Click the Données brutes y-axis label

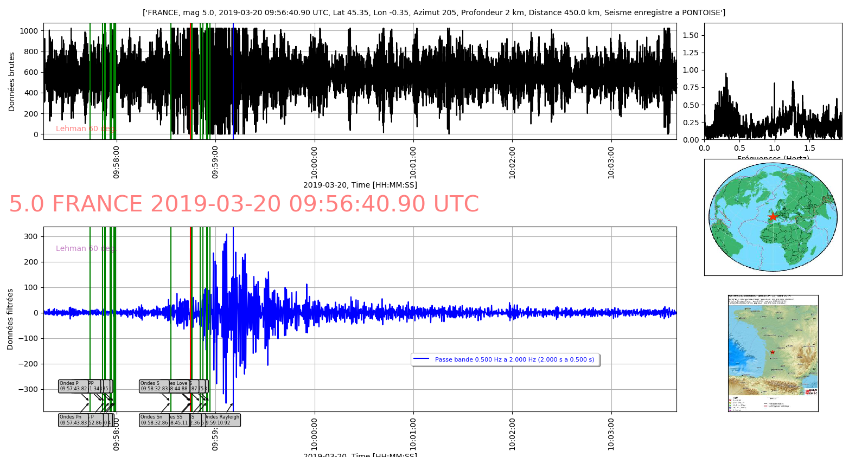[12, 82]
